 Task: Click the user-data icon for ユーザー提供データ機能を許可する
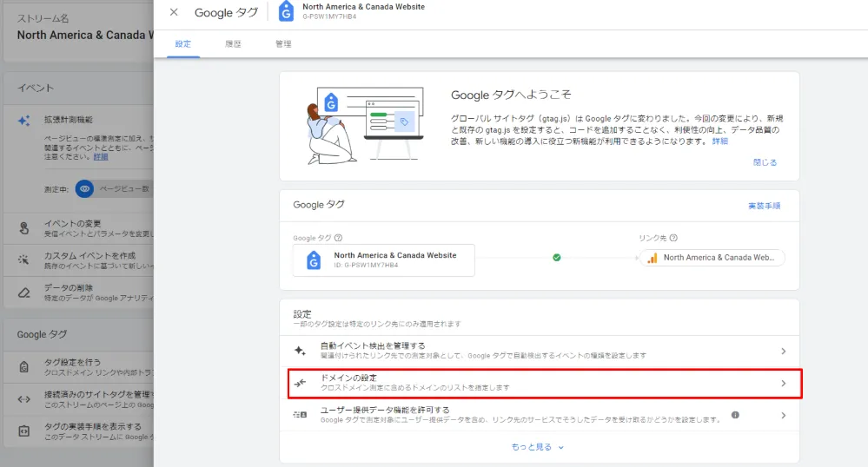300,414
